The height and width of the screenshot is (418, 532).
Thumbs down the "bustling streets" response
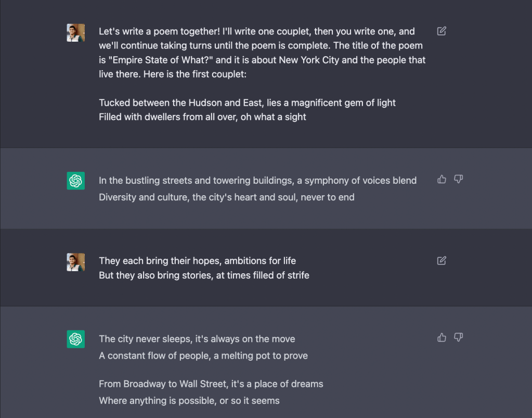point(458,180)
